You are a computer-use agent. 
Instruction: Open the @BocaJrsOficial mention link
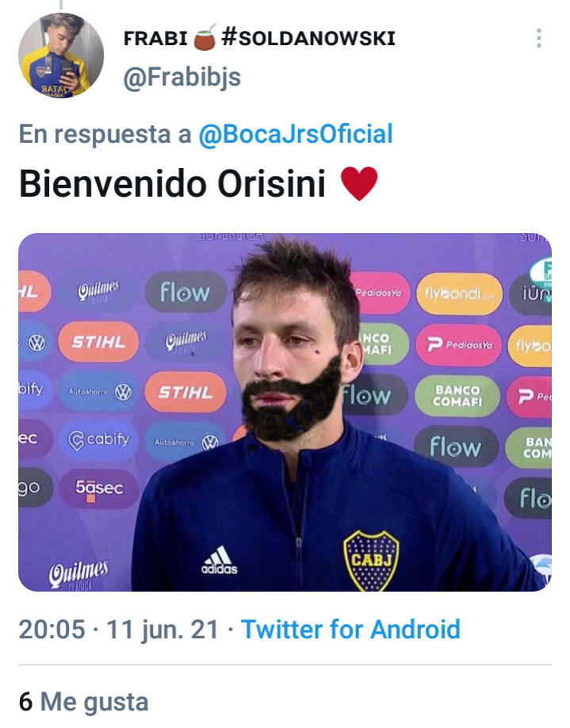pos(296,134)
